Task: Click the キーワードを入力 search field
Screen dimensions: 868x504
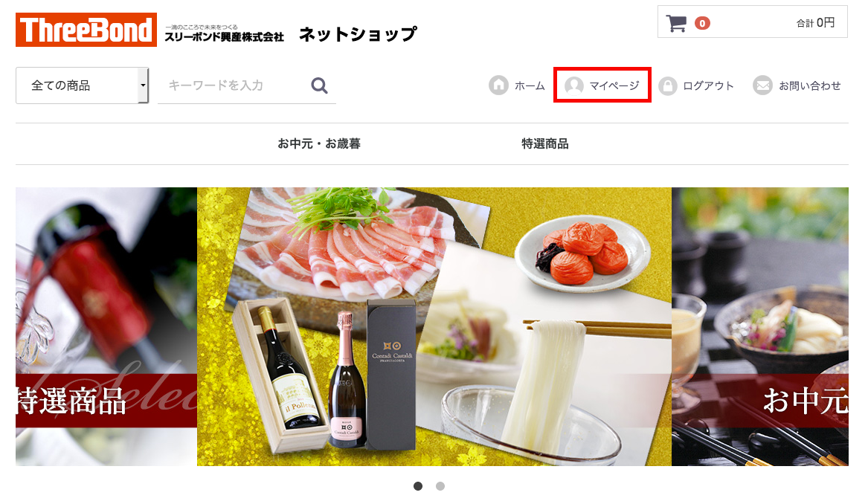Action: (x=233, y=85)
